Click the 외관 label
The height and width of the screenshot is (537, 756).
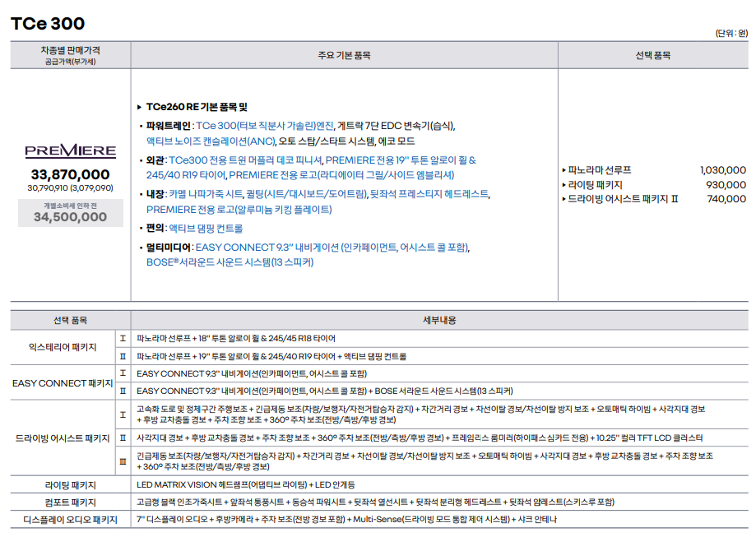155,160
